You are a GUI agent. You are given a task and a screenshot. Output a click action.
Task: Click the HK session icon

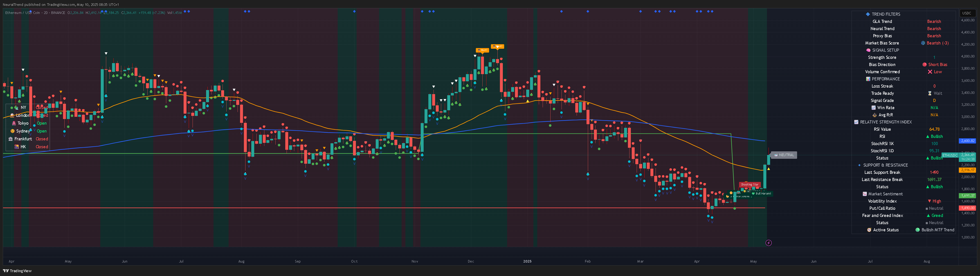tap(17, 147)
